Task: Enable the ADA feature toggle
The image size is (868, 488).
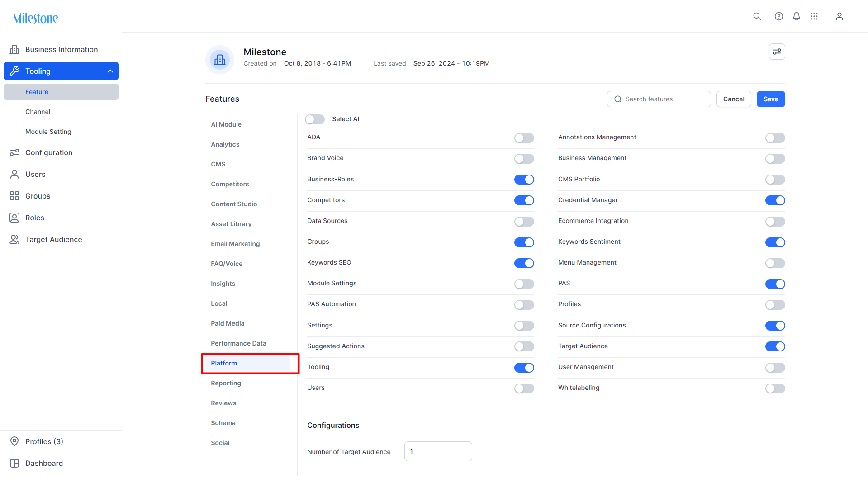Action: [524, 138]
